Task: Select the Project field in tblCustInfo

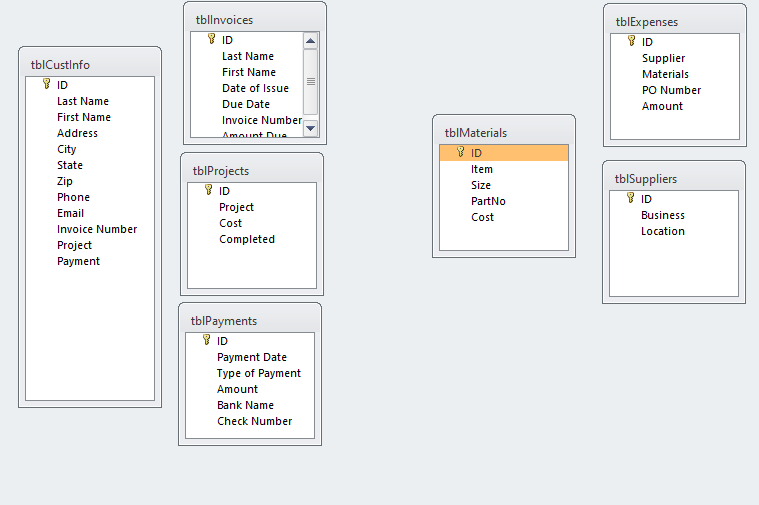Action: (90, 245)
